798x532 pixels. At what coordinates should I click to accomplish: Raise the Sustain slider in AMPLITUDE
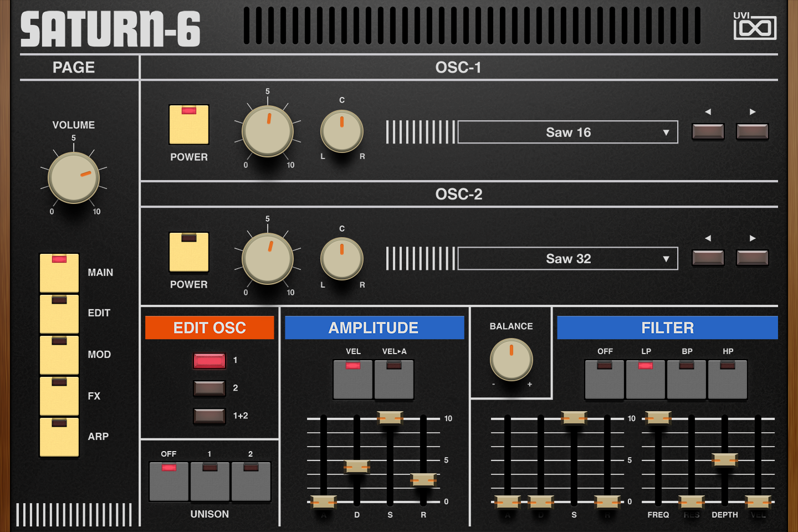(390, 418)
